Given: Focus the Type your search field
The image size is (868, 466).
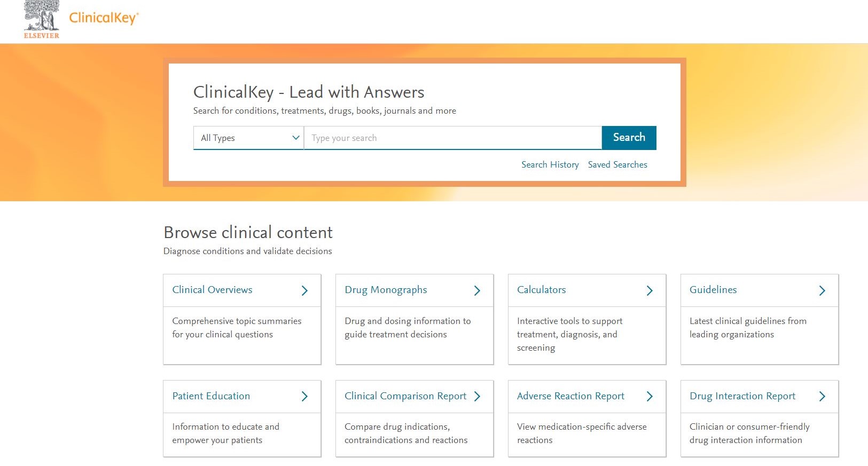Looking at the screenshot, I should [453, 138].
